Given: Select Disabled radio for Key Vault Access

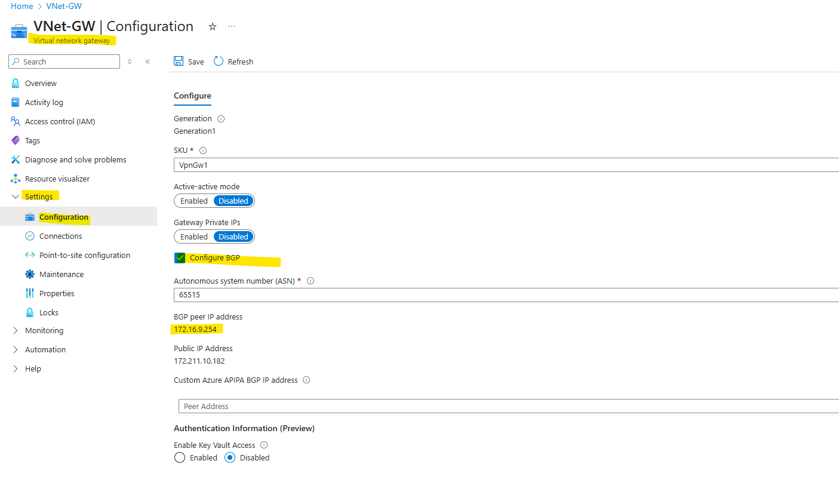Looking at the screenshot, I should (230, 457).
